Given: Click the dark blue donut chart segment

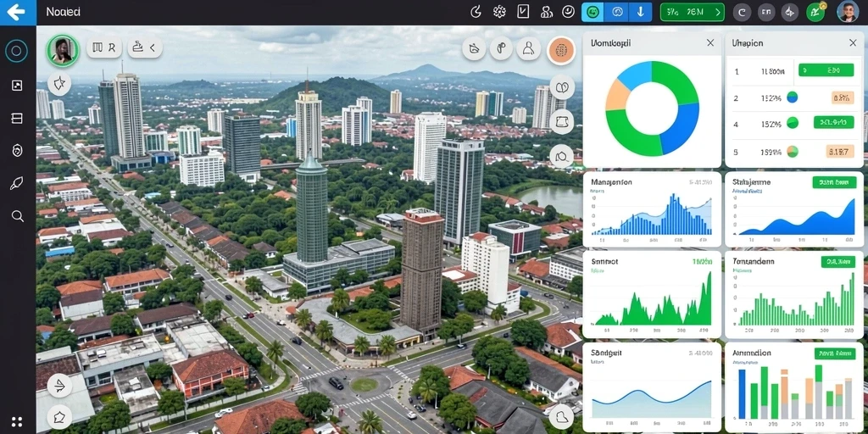Looking at the screenshot, I should point(681,127).
